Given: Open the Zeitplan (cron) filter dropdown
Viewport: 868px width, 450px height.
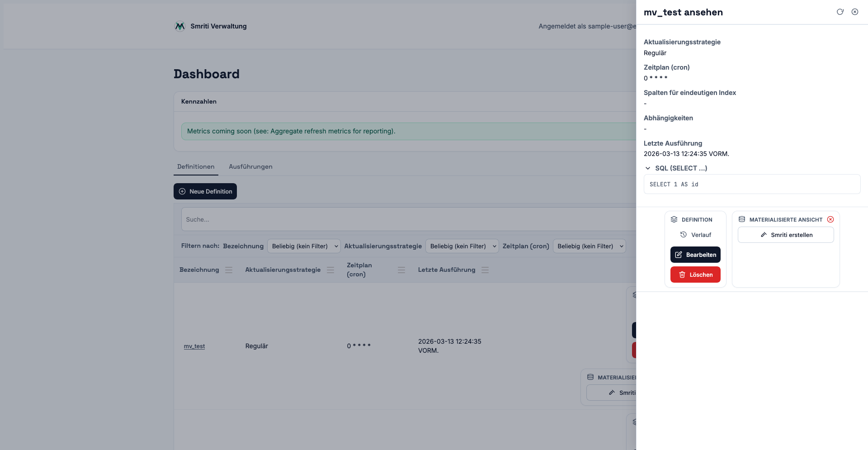Looking at the screenshot, I should (x=589, y=246).
